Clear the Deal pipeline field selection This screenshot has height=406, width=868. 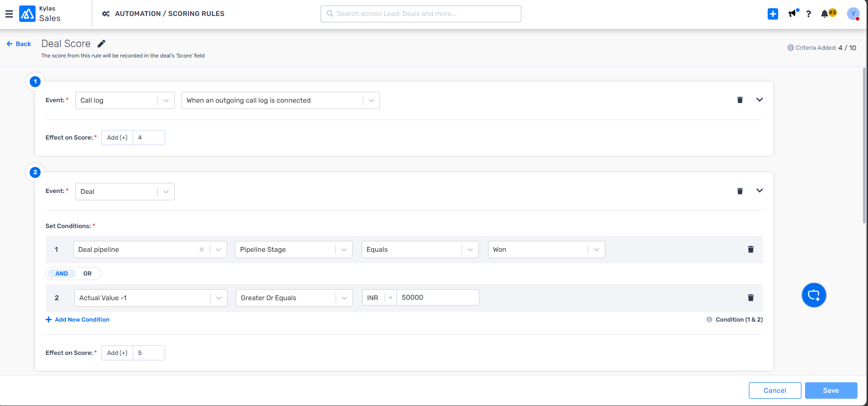[x=202, y=250]
